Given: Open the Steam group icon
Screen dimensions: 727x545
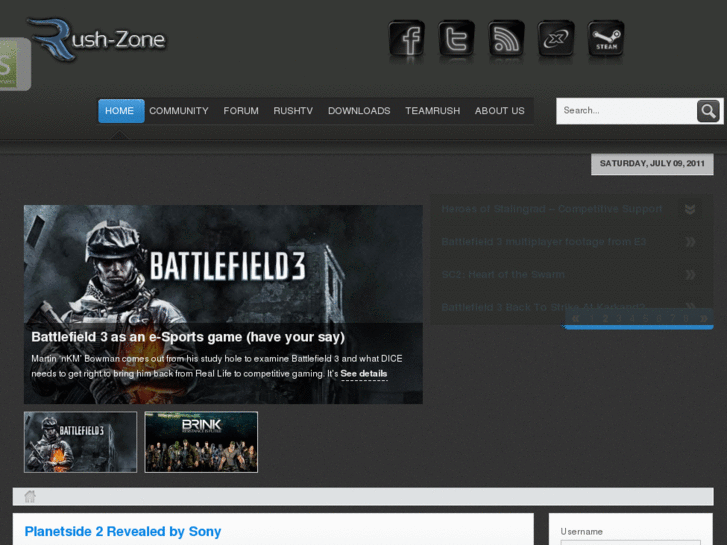Looking at the screenshot, I should click(x=606, y=38).
